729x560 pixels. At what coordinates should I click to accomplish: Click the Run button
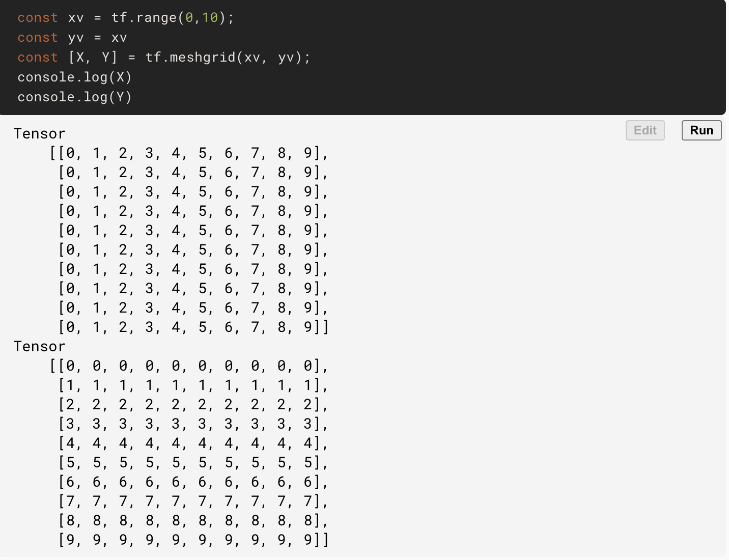[x=701, y=130]
